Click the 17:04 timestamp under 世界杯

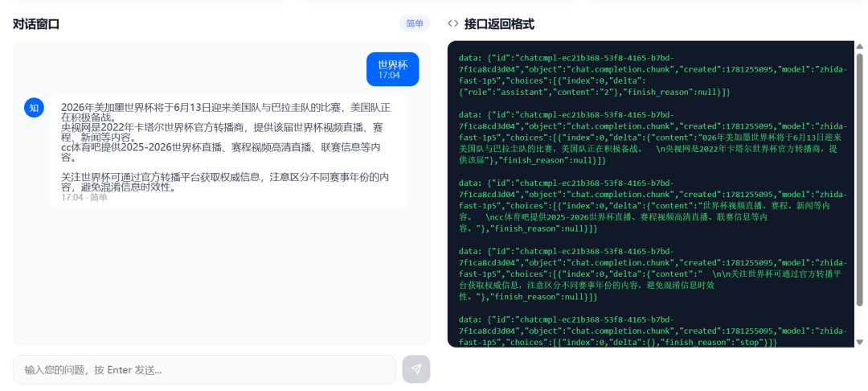pyautogui.click(x=389, y=75)
